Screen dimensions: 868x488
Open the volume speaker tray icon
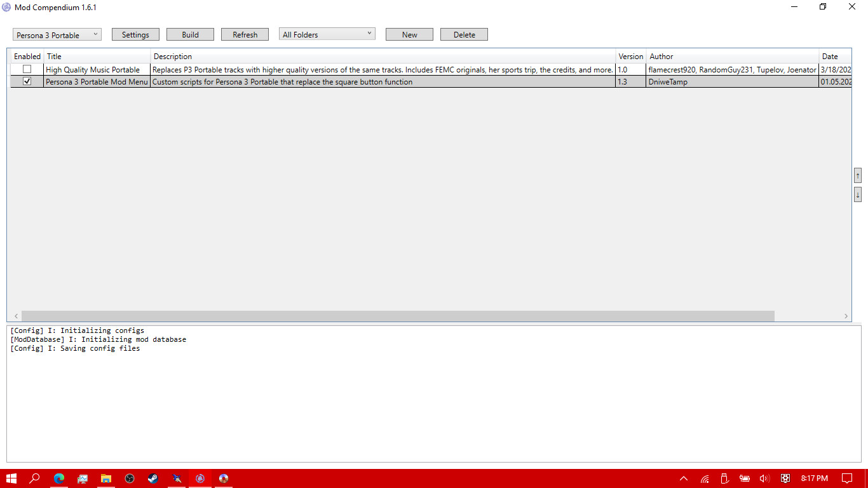click(x=764, y=478)
